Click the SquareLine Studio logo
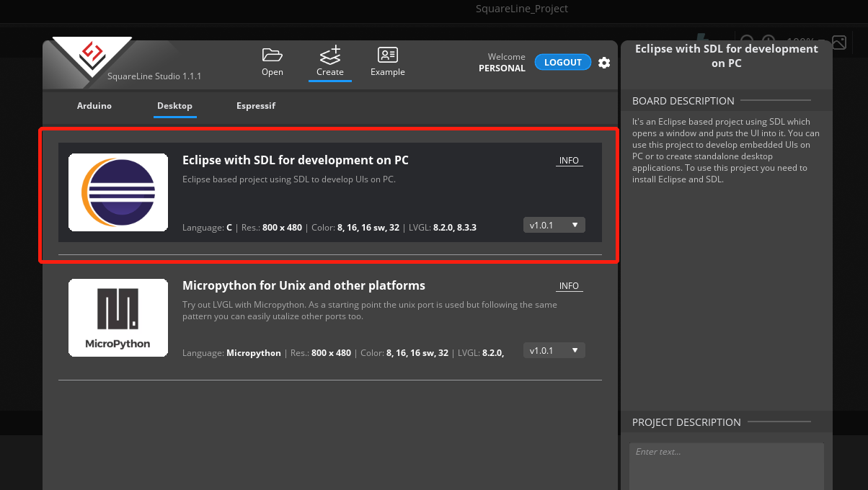The width and height of the screenshot is (868, 490). click(92, 55)
